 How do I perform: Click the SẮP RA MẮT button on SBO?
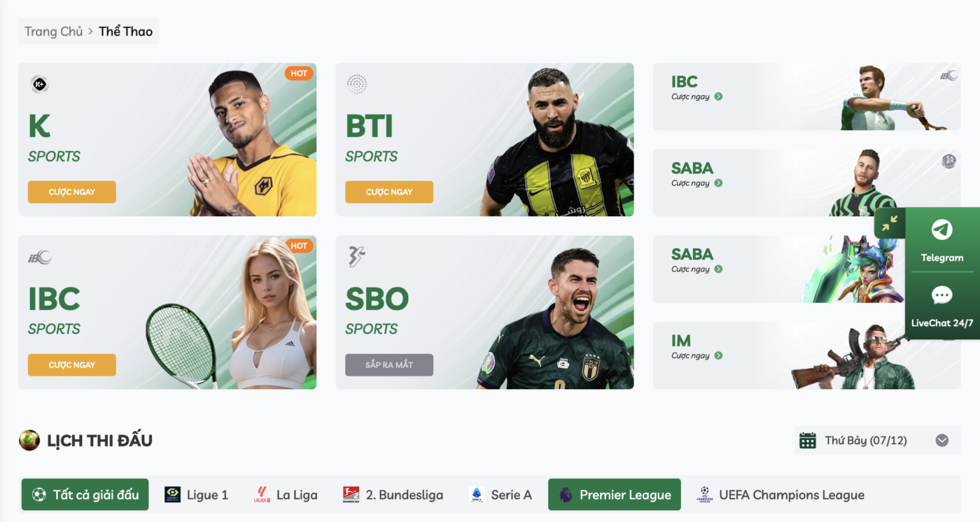(x=389, y=365)
